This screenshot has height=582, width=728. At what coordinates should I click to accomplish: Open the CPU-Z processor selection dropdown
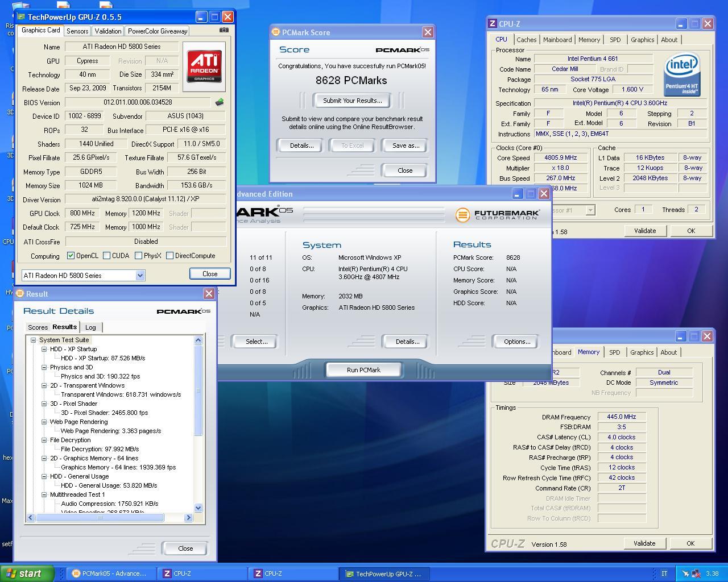(590, 210)
